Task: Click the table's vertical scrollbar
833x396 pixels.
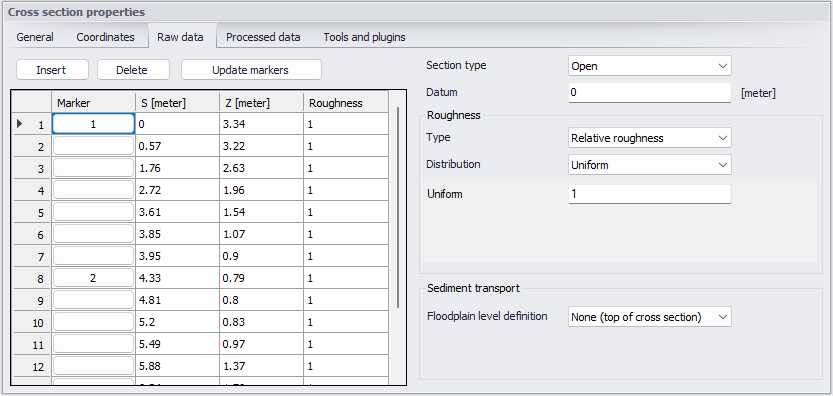Action: (x=398, y=207)
